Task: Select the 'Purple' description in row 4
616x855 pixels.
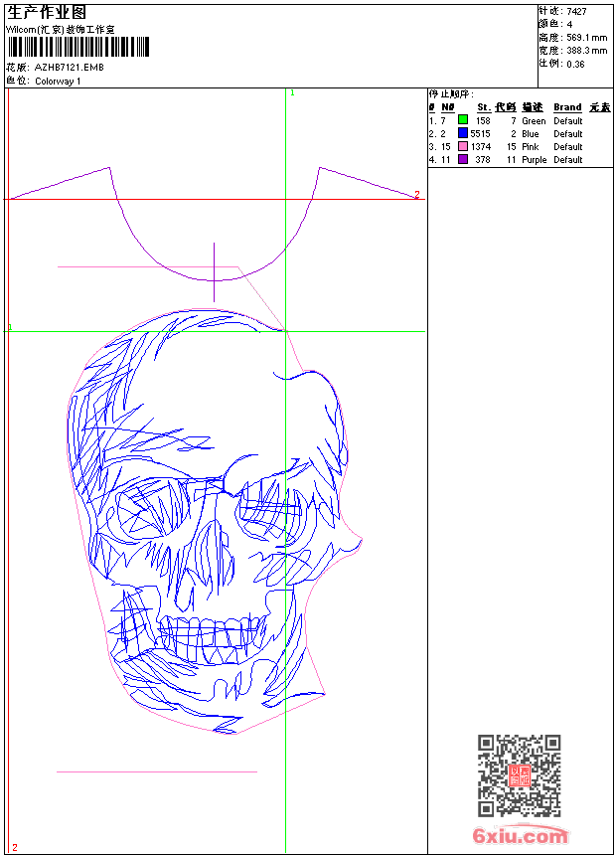Action: pyautogui.click(x=534, y=159)
